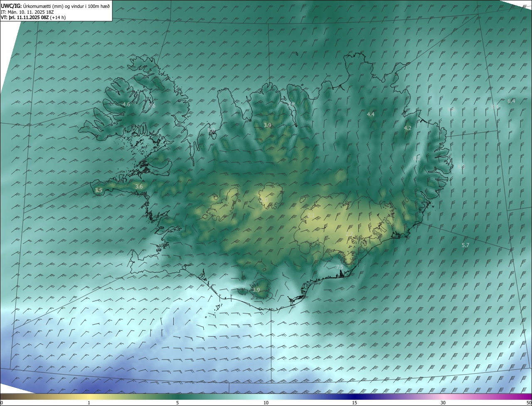The height and width of the screenshot is (406, 532).
Task: Click the 4.4 value in northeast Iceland
Action: [x=371, y=114]
